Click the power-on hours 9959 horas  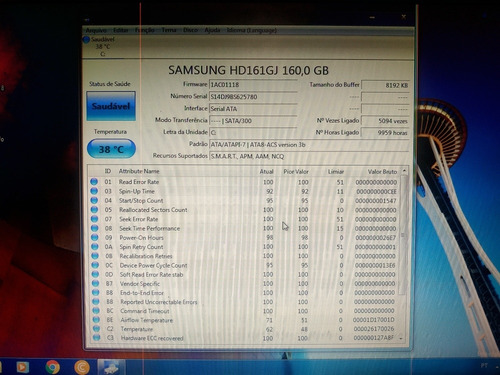pyautogui.click(x=385, y=133)
